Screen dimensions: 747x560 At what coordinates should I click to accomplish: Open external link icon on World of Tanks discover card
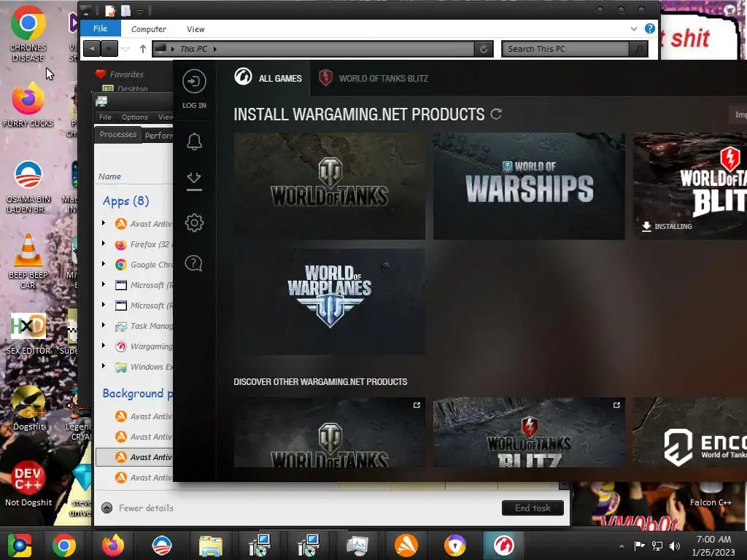[417, 405]
